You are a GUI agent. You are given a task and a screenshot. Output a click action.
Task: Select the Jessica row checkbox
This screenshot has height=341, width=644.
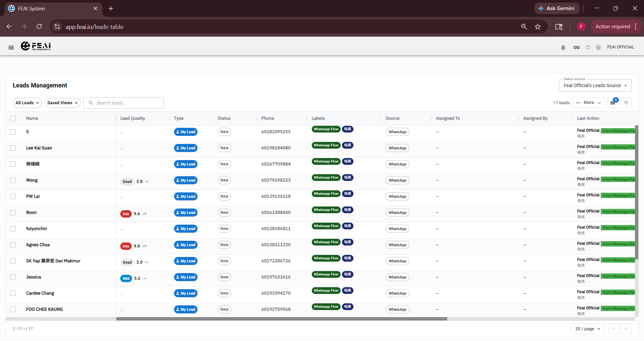click(x=13, y=277)
